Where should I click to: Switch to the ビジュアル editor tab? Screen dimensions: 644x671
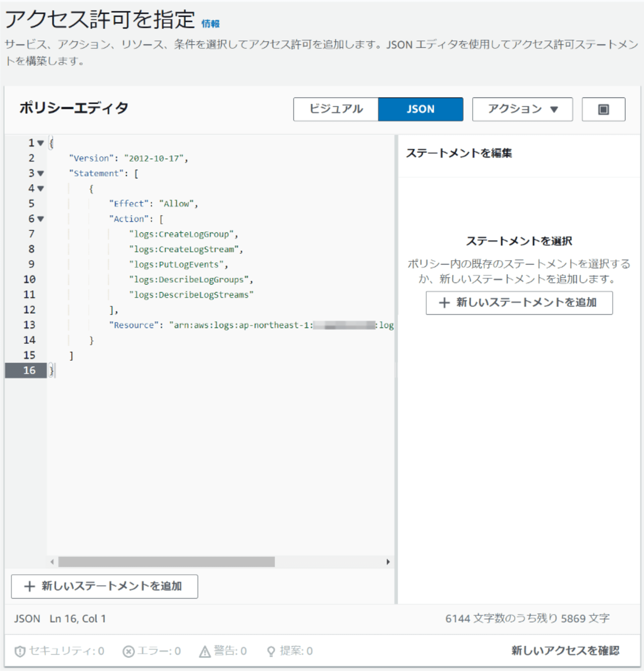(x=336, y=109)
